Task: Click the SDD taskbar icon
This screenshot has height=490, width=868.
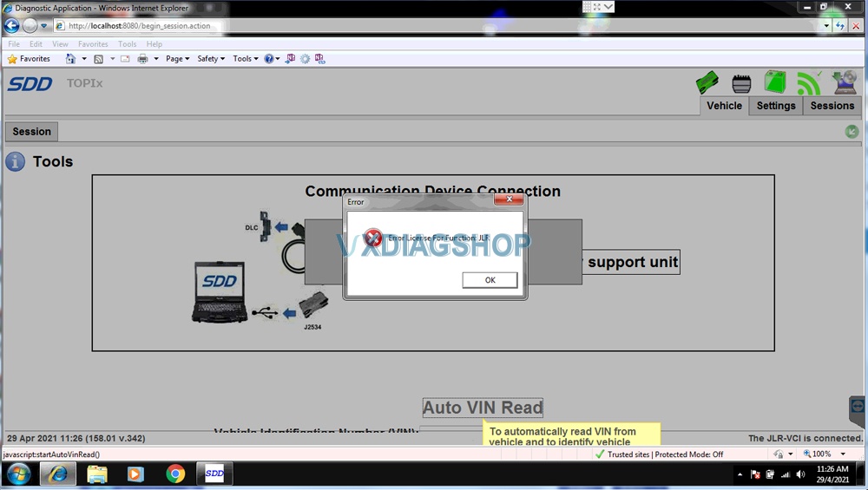Action: [214, 474]
